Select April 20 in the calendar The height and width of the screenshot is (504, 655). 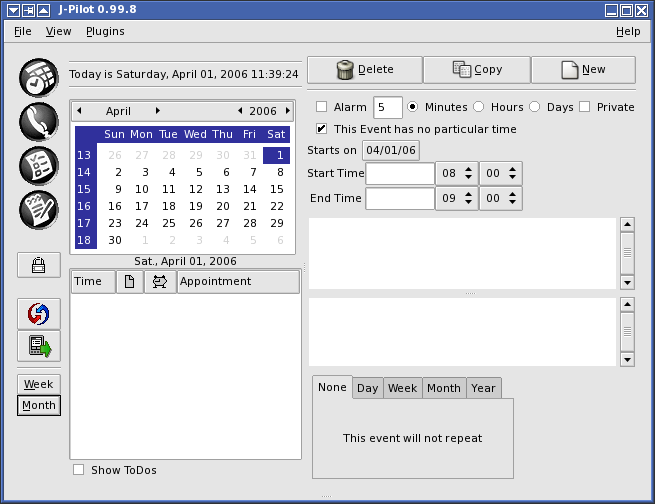(223, 206)
